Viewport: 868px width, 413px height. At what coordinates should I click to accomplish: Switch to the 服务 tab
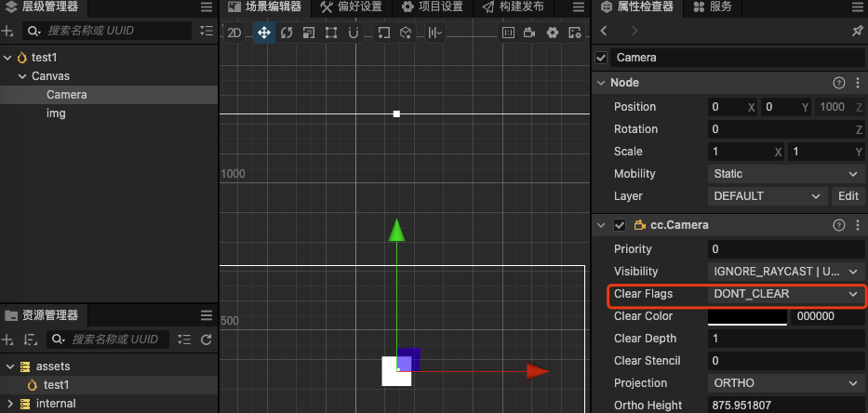(713, 7)
